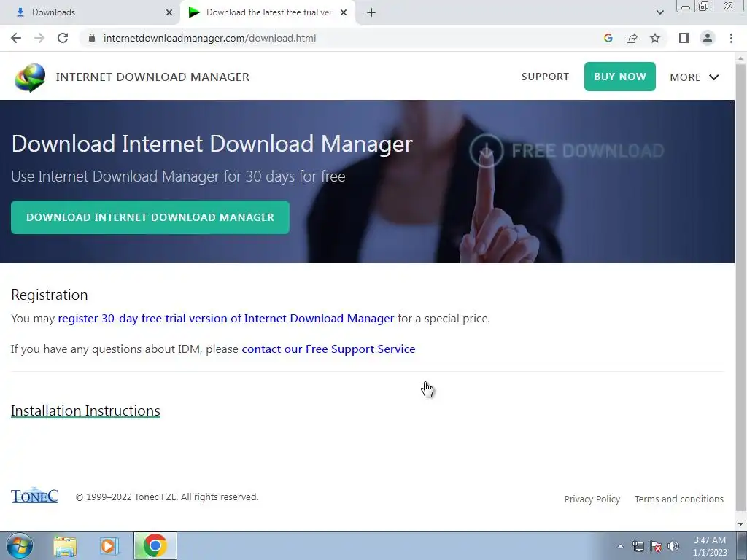
Task: Click the Chrome taskbar icon
Action: 155,545
